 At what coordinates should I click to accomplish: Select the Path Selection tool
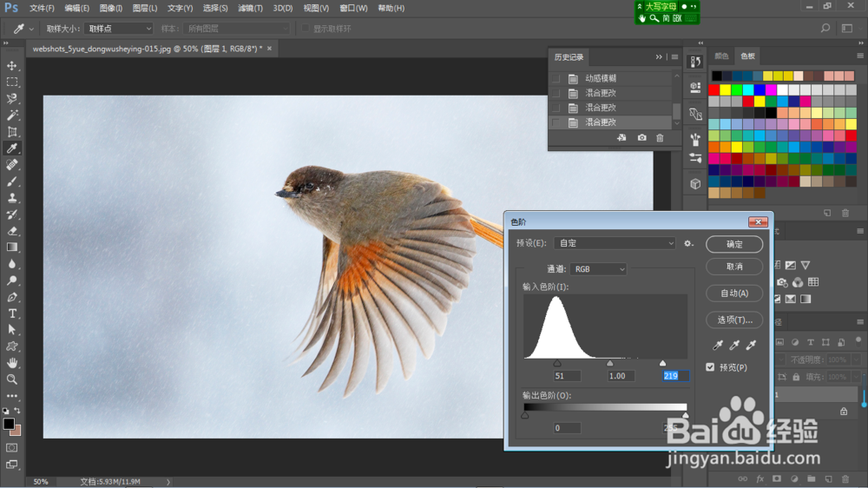click(x=11, y=330)
